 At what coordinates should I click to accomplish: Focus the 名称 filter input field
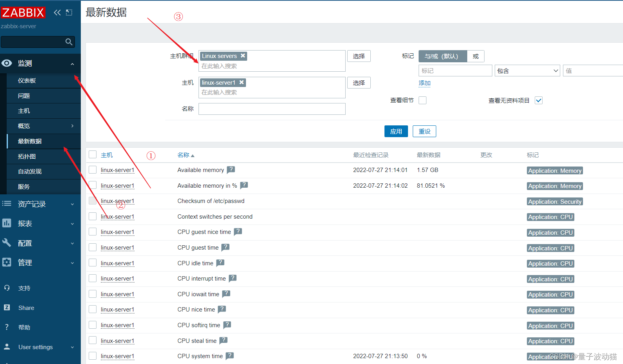[x=272, y=109]
